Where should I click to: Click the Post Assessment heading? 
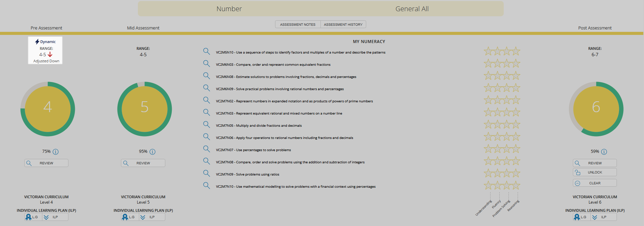coord(595,28)
